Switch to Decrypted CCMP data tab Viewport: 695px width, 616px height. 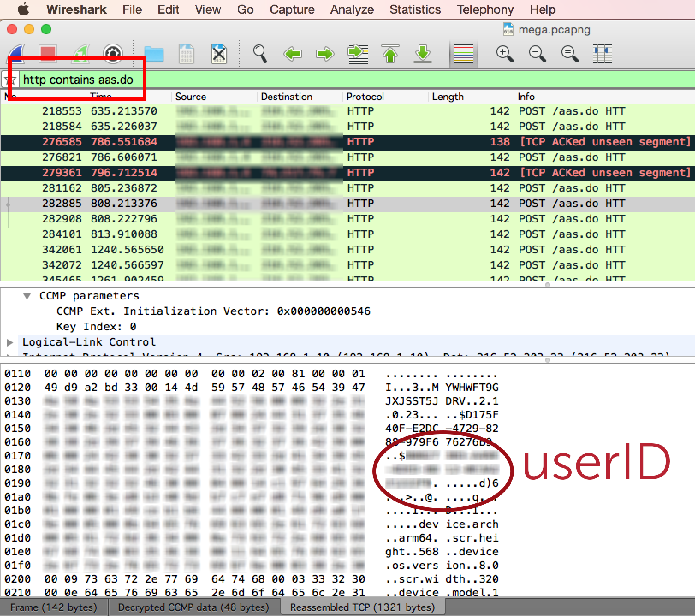(x=193, y=607)
